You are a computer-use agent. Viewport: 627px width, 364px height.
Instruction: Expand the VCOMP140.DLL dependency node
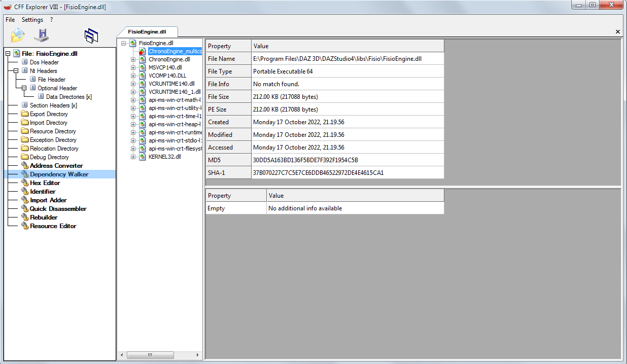pyautogui.click(x=133, y=76)
